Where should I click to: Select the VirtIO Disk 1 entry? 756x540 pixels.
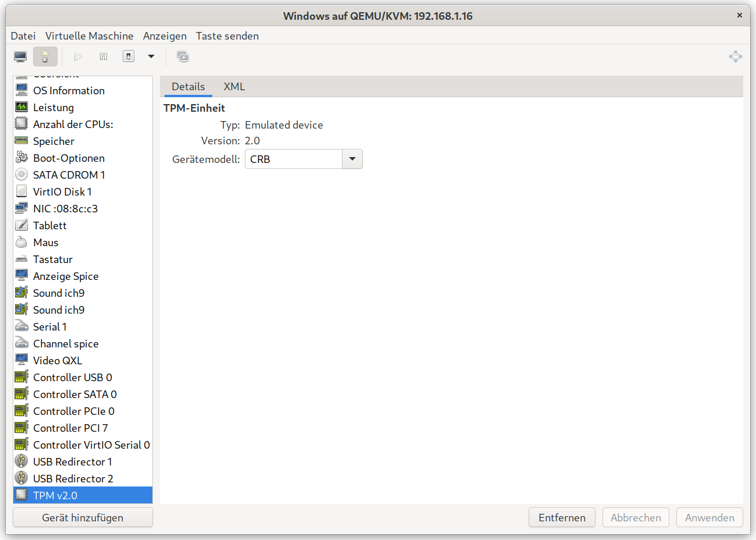[x=62, y=191]
